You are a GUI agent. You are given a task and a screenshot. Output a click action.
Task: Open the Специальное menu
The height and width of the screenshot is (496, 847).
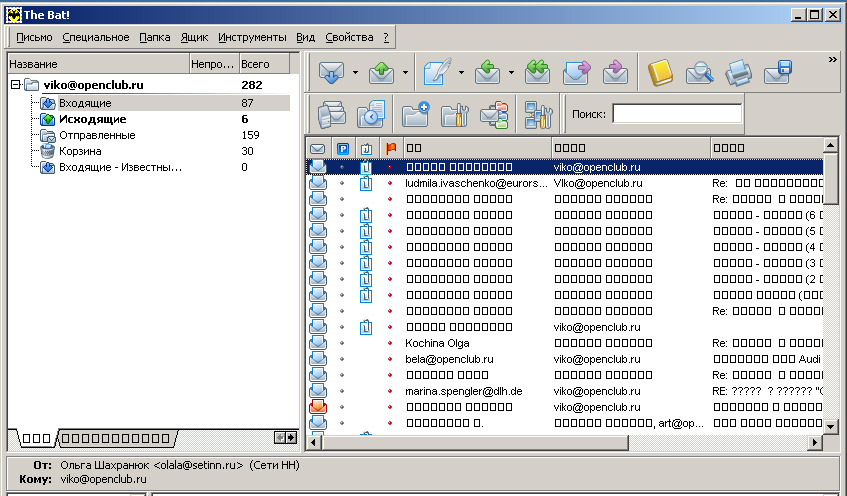tap(96, 37)
